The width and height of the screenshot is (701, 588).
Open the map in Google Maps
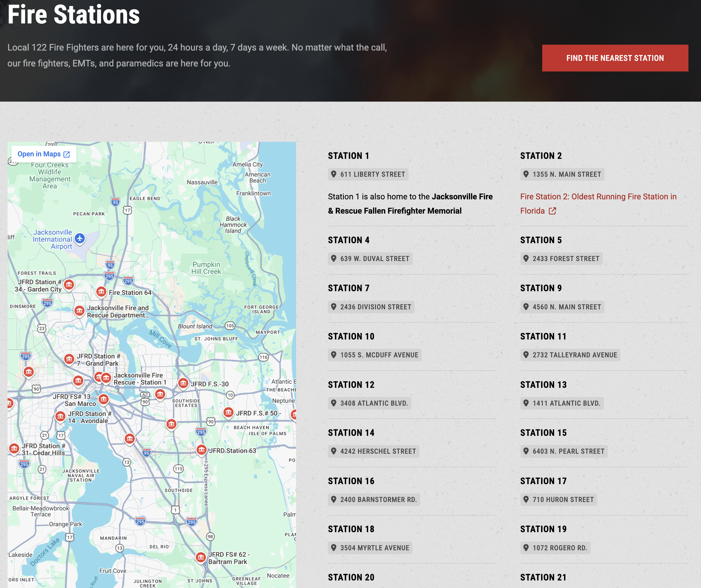click(x=44, y=154)
